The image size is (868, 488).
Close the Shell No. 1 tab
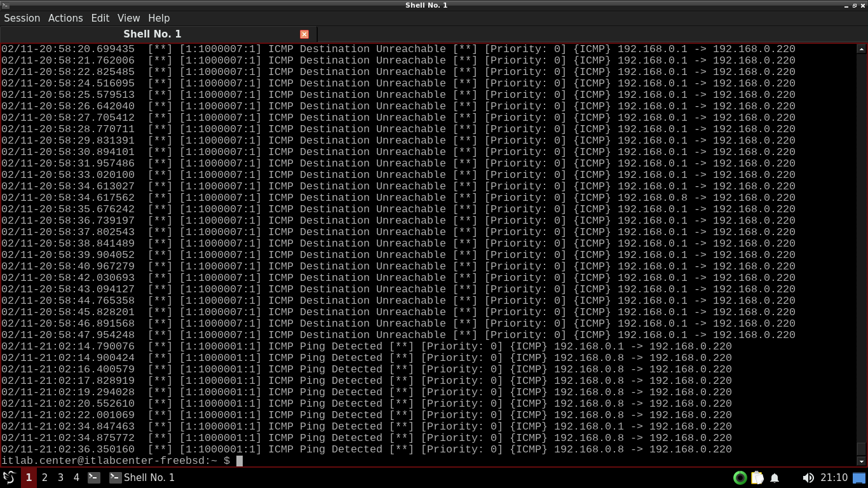(x=304, y=34)
